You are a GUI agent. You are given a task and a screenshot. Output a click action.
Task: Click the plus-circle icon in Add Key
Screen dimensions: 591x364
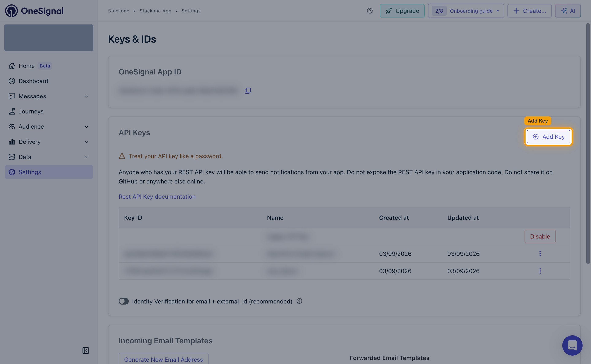[x=535, y=137]
